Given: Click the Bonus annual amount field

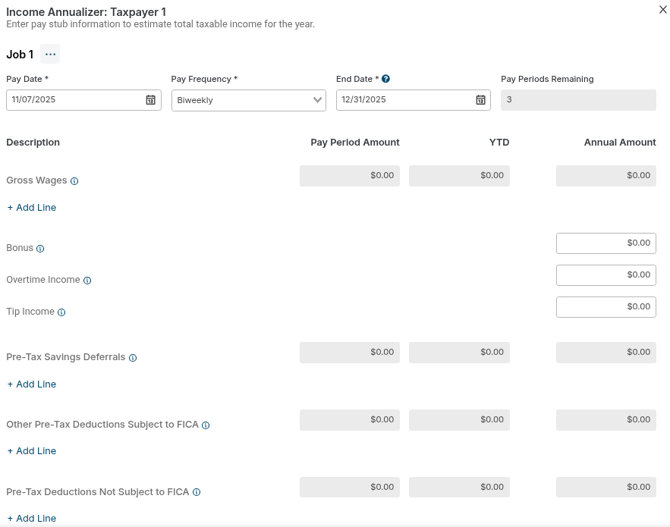Looking at the screenshot, I should click(x=605, y=243).
